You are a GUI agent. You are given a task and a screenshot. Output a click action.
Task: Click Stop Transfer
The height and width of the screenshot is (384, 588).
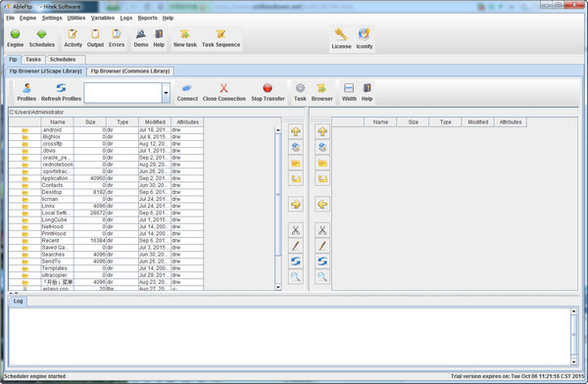(x=268, y=92)
